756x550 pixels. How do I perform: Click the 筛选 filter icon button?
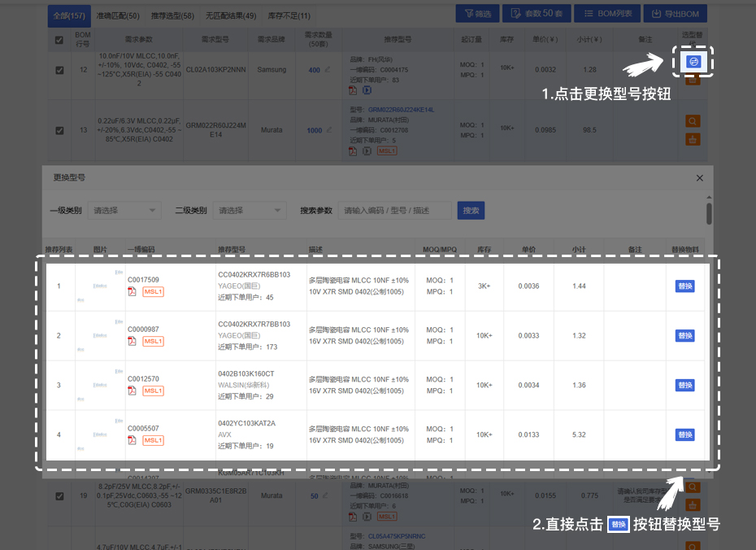(x=476, y=13)
